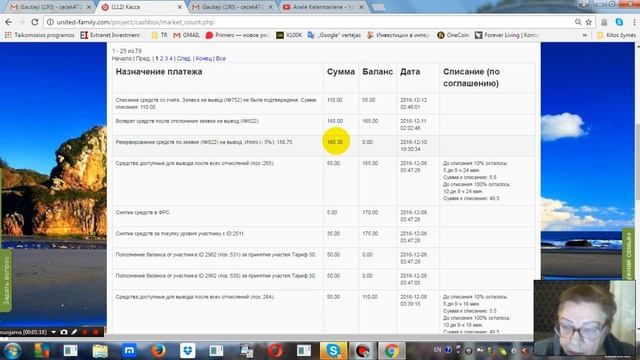640x360 pixels.
Task: Switch to the Anele Kelermaniene YouTube tab
Action: (323, 7)
